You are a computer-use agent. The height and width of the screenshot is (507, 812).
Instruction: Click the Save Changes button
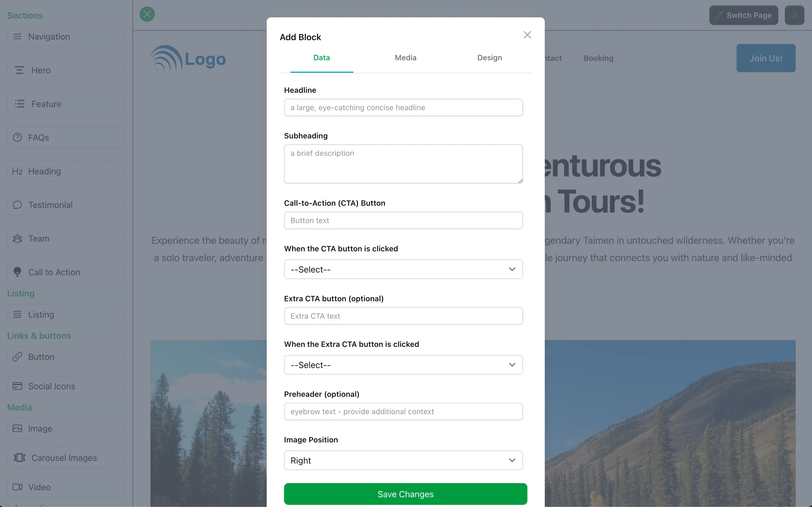405,494
